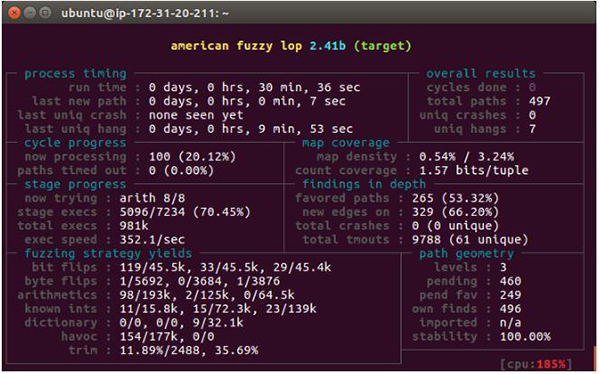600x374 pixels.
Task: Click the 'path geometry' section heading
Action: point(466,253)
